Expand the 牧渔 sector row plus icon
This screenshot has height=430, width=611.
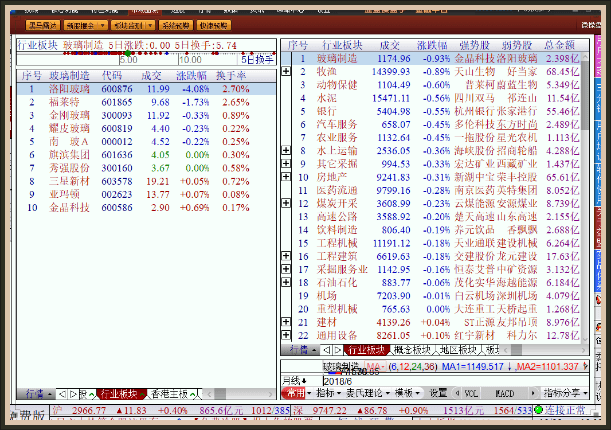pyautogui.click(x=286, y=71)
